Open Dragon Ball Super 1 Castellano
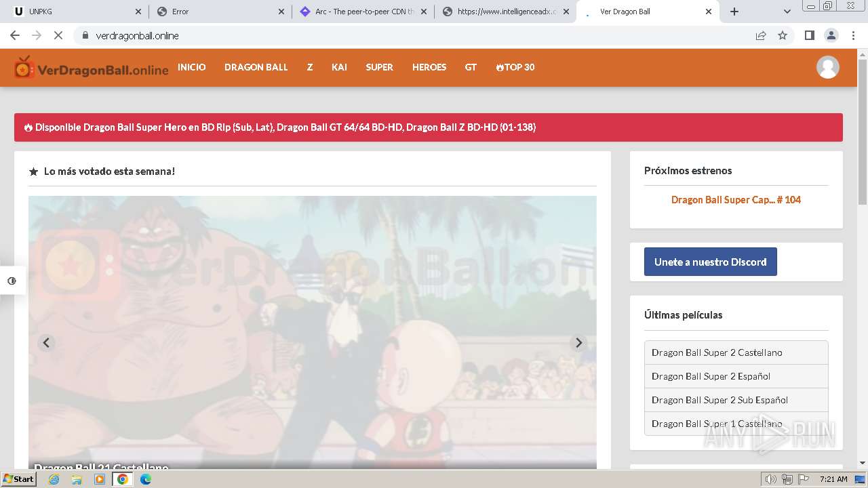Screen dimensions: 868x488 tap(736, 424)
